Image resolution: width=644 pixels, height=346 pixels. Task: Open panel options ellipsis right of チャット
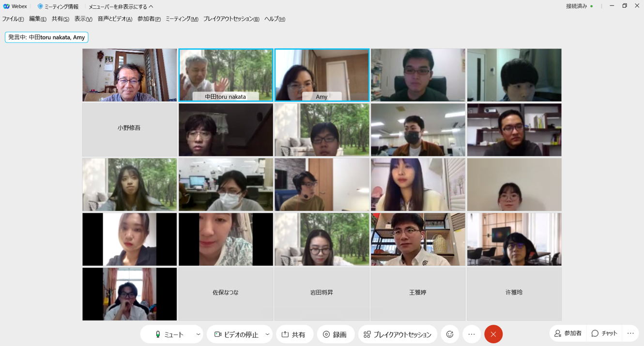630,333
